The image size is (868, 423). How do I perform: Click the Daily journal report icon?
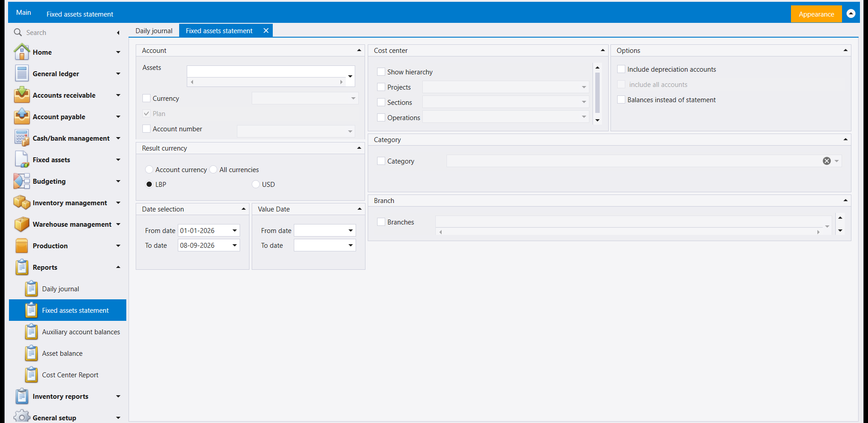tap(31, 289)
